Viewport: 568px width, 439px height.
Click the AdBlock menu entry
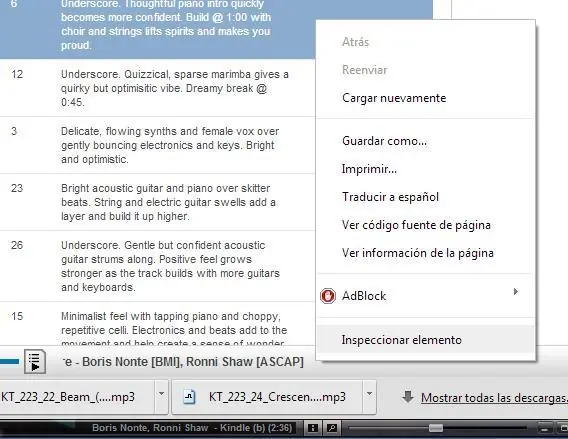coord(425,296)
